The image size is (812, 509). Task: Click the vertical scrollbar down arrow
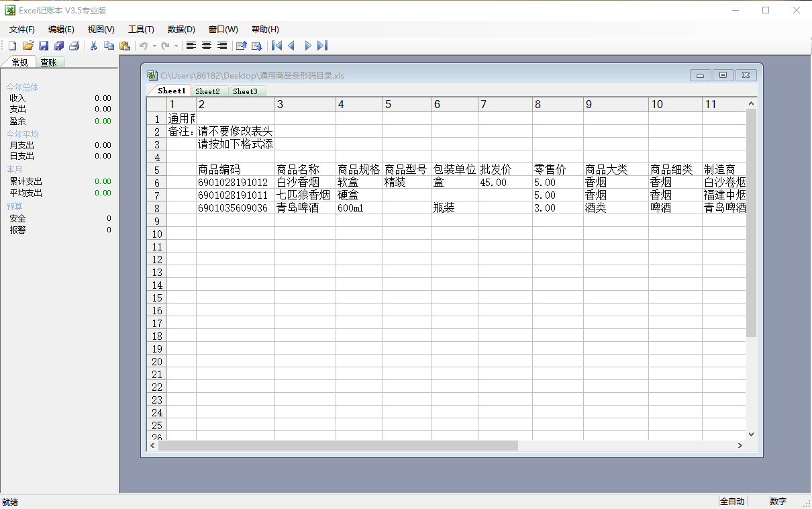[x=751, y=434]
